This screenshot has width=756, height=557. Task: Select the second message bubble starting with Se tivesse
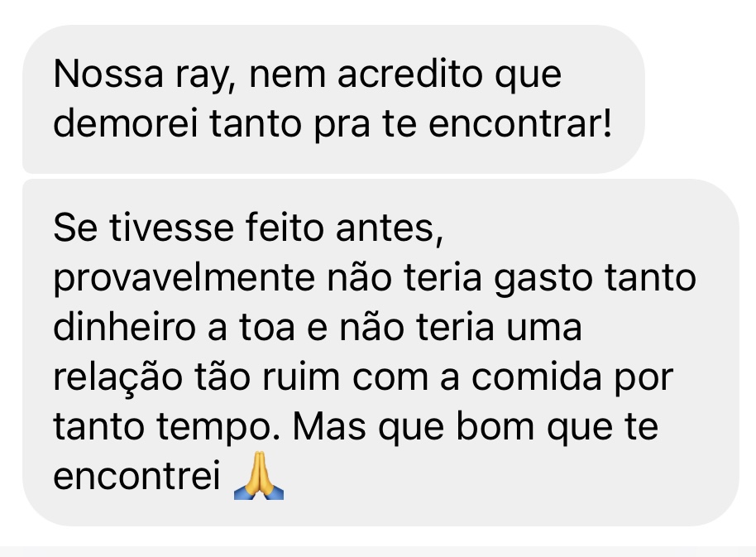pyautogui.click(x=380, y=353)
